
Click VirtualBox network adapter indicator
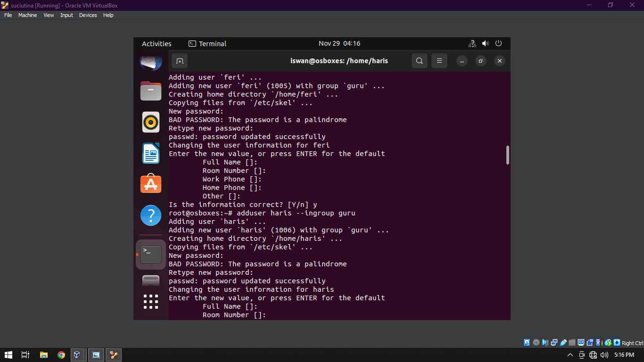pos(554,343)
